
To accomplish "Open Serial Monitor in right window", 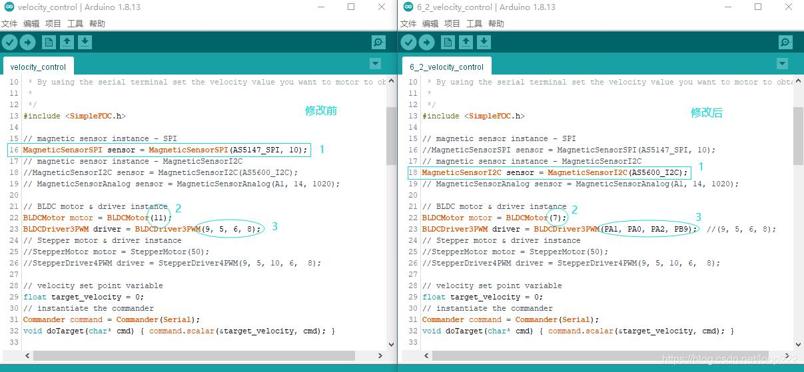I will 785,42.
